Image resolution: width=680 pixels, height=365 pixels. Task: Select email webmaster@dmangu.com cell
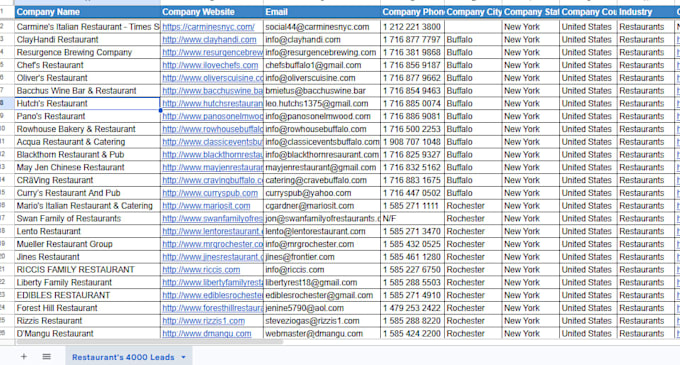(x=322, y=334)
